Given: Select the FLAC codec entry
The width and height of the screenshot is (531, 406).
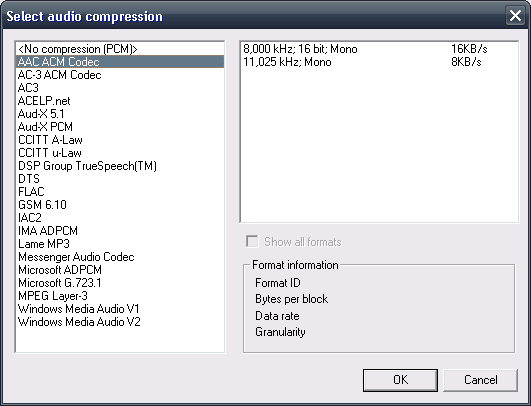Looking at the screenshot, I should 120,192.
